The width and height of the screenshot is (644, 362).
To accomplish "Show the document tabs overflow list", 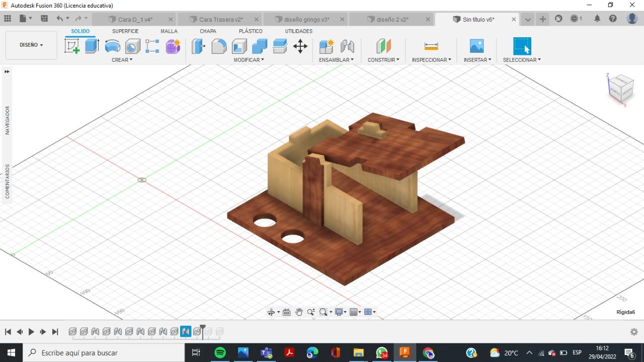I will [528, 20].
